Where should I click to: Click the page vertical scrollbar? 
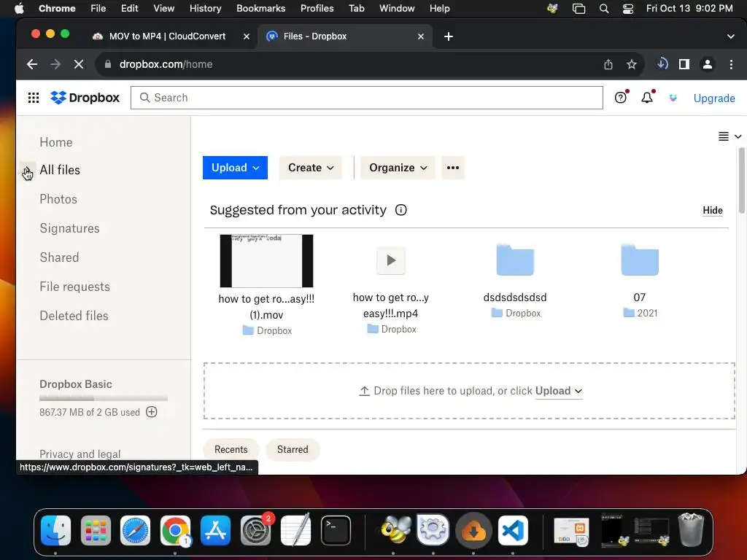click(741, 181)
